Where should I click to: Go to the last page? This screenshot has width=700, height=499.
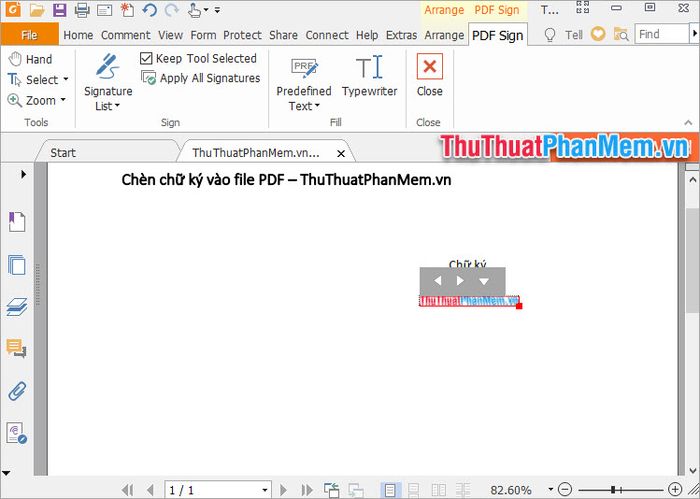(307, 490)
